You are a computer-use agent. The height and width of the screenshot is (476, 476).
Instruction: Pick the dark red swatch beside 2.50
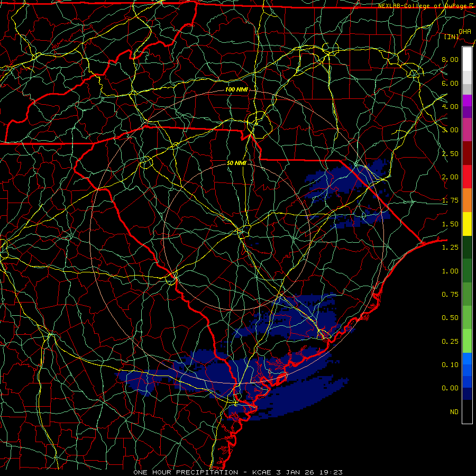467,153
